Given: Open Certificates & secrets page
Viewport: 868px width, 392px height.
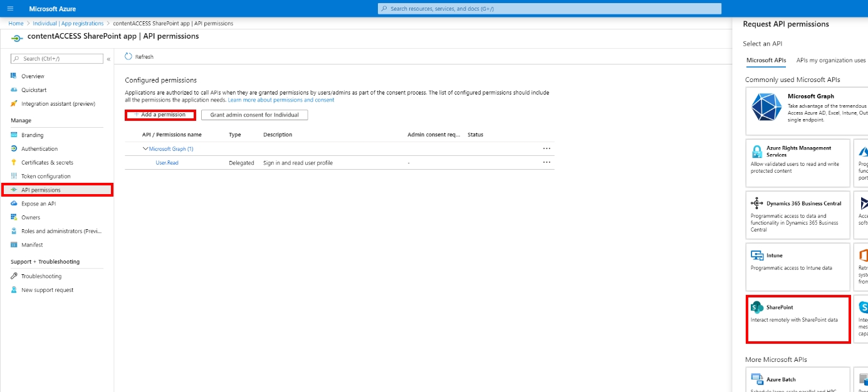Looking at the screenshot, I should tap(47, 162).
